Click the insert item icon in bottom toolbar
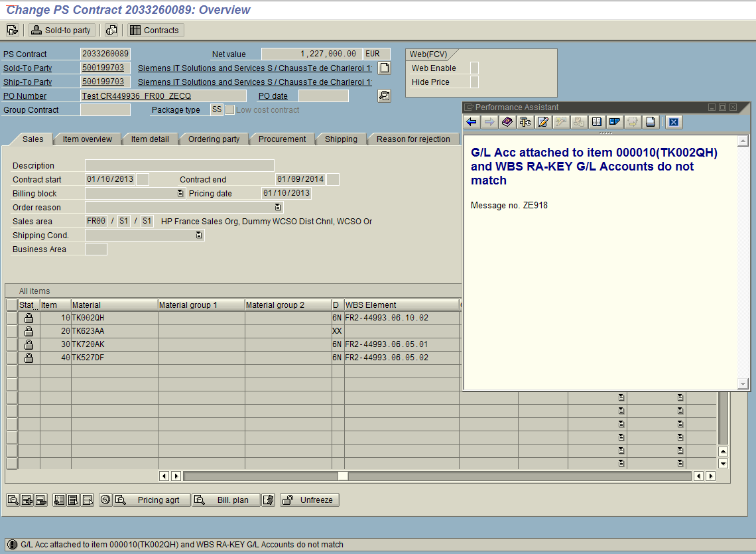The image size is (756, 554). tap(27, 500)
